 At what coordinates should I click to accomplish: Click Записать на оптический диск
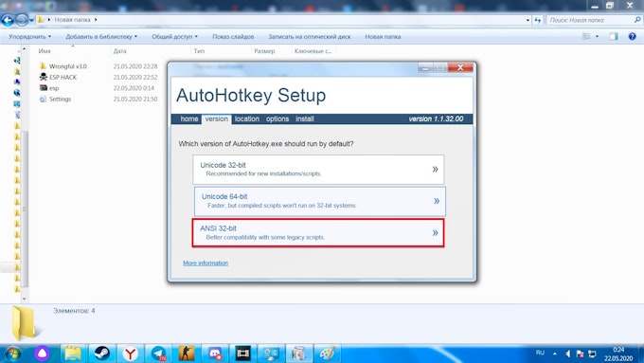coord(310,37)
